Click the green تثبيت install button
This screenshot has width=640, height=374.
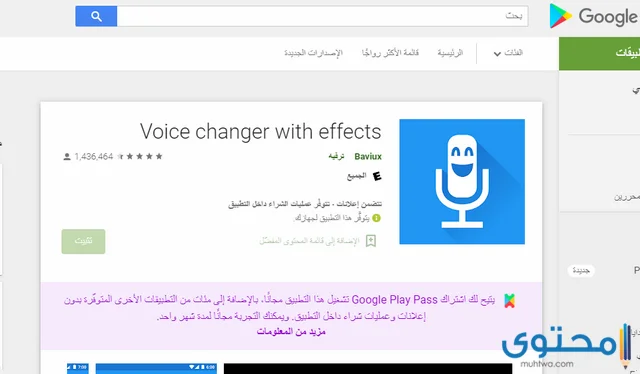coord(83,241)
